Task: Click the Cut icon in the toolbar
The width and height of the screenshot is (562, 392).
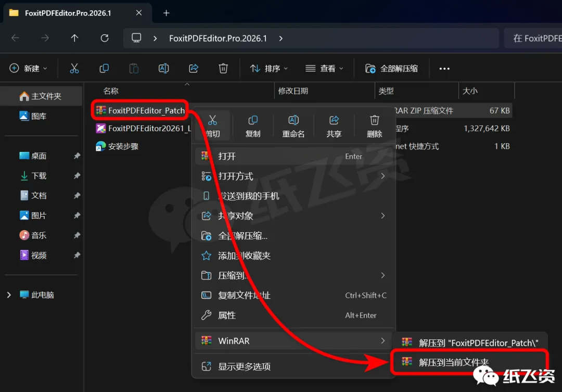Action: (74, 68)
